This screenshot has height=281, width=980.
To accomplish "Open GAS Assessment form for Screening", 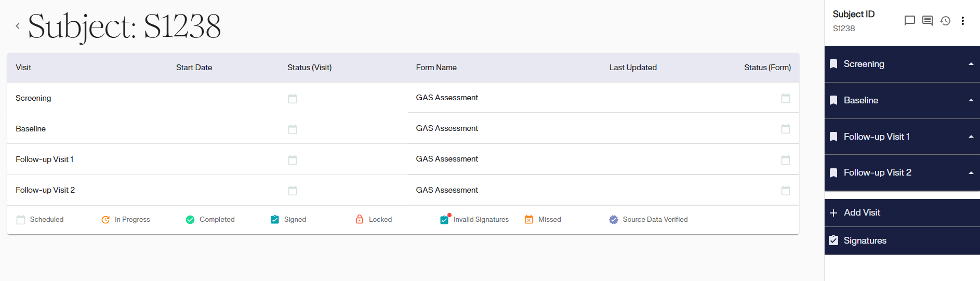I will pos(447,98).
